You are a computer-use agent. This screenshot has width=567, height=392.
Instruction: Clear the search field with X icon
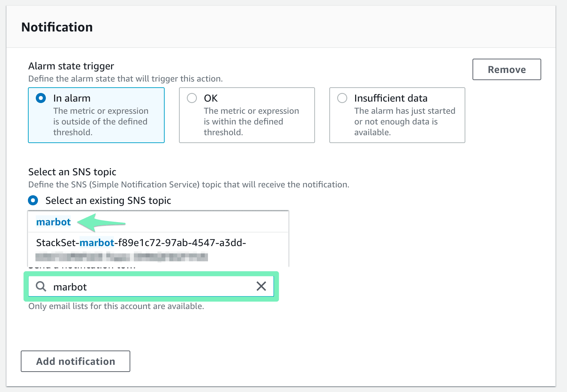[261, 286]
